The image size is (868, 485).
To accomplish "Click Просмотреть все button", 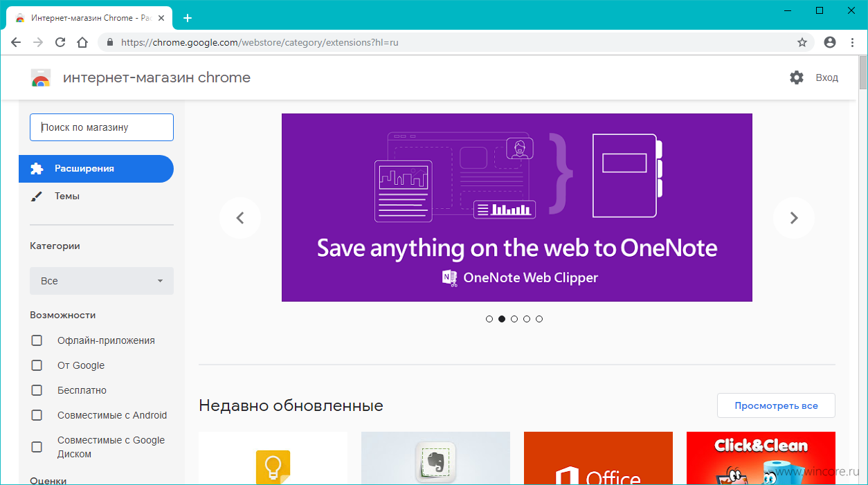I will [x=776, y=405].
